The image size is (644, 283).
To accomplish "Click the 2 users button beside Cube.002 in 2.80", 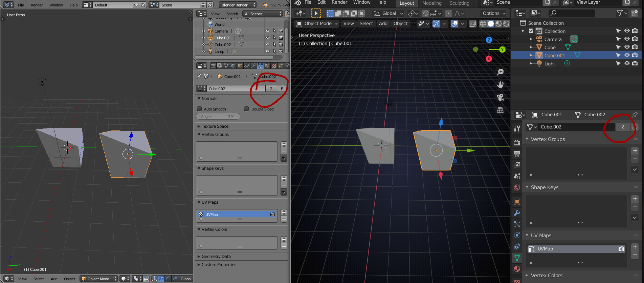I will (623, 127).
